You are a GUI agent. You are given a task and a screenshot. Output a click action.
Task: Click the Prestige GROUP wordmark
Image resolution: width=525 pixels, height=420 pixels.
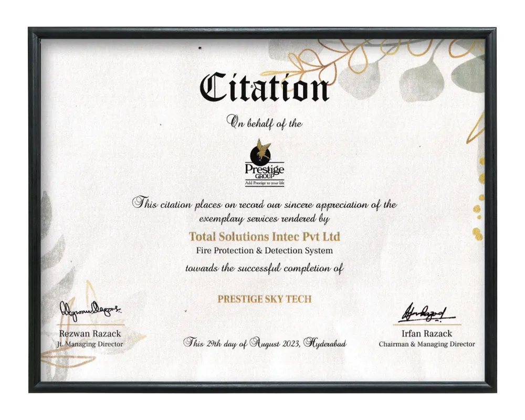click(265, 171)
